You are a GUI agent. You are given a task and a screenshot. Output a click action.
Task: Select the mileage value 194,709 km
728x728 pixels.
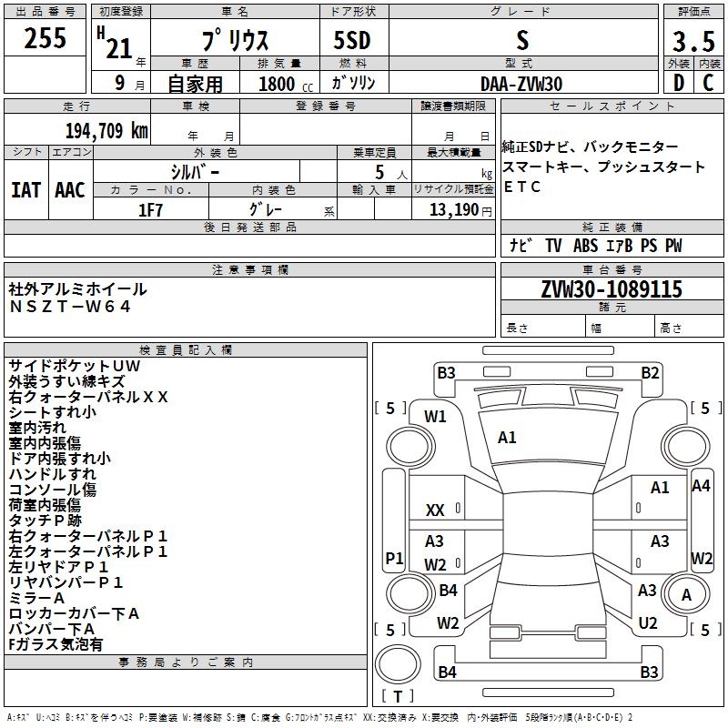(x=106, y=130)
